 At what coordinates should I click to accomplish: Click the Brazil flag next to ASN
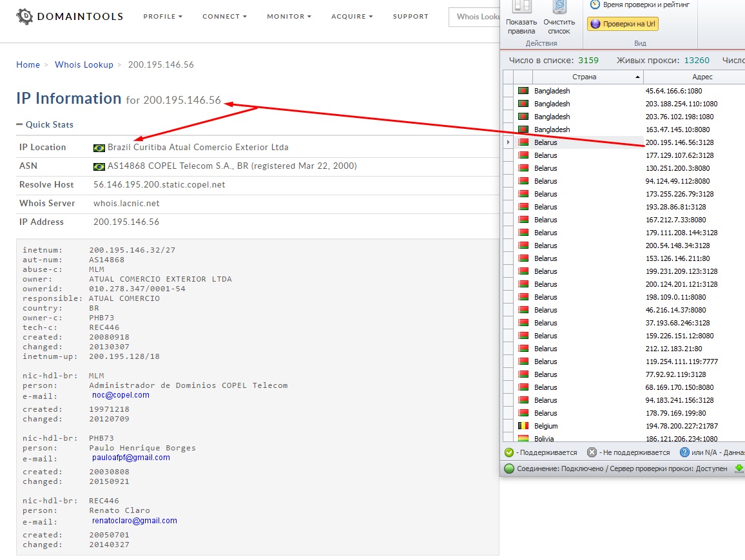pos(99,166)
